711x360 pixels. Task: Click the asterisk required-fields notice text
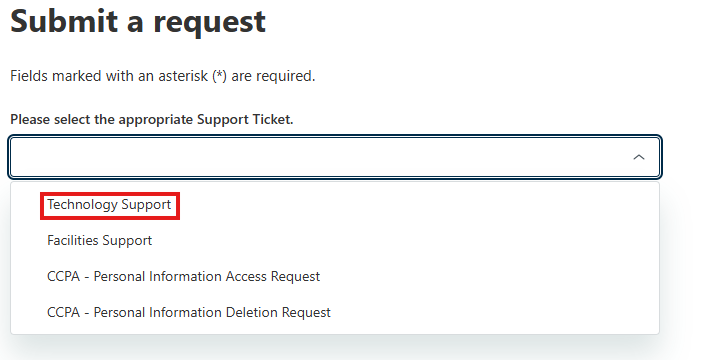[x=162, y=76]
